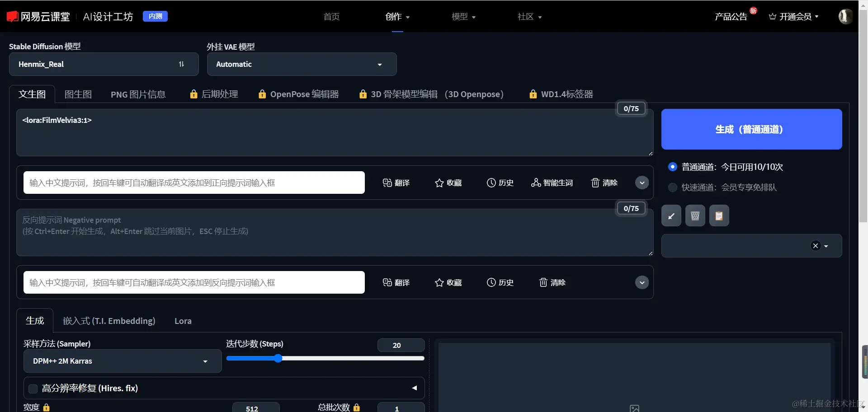Click lock icon next to 总批次数
868x412 pixels.
tap(357, 407)
